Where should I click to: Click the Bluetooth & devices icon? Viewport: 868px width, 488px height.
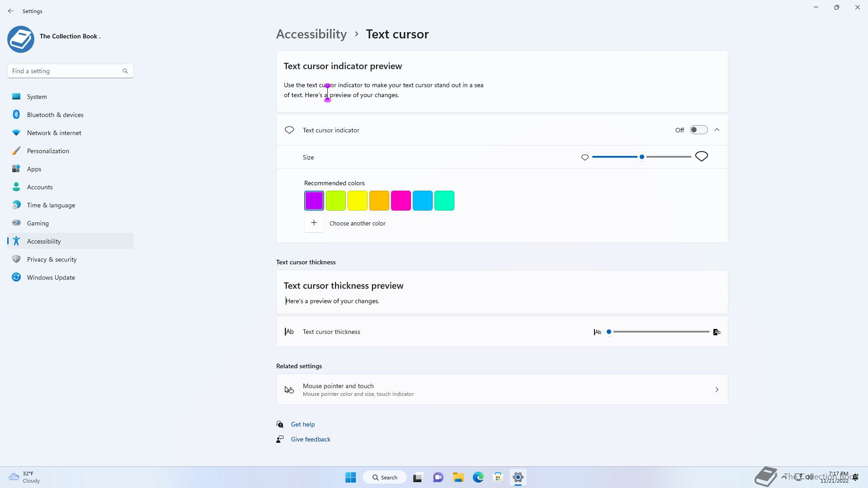click(16, 115)
